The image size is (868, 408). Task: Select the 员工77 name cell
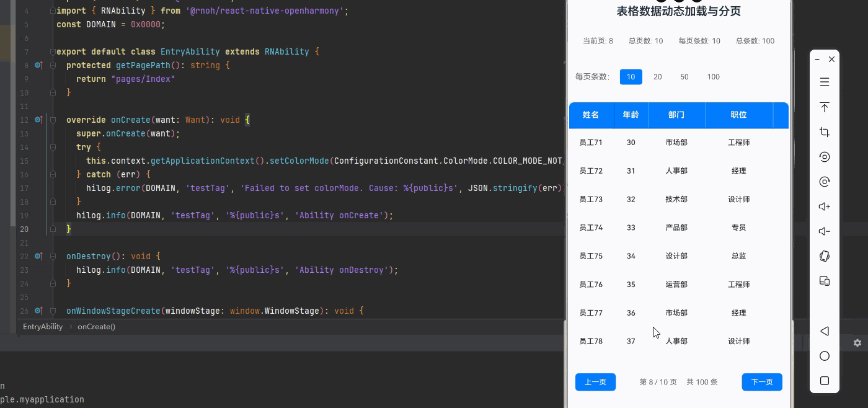point(591,313)
